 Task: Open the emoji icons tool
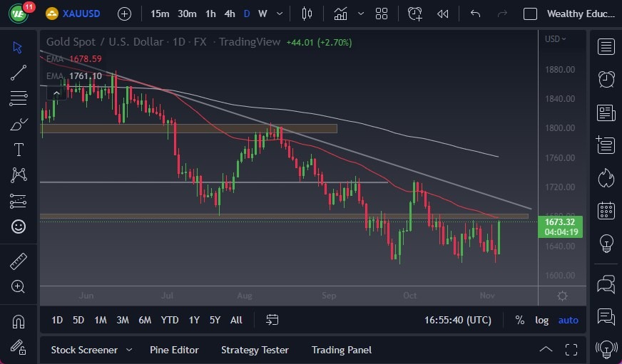19,227
